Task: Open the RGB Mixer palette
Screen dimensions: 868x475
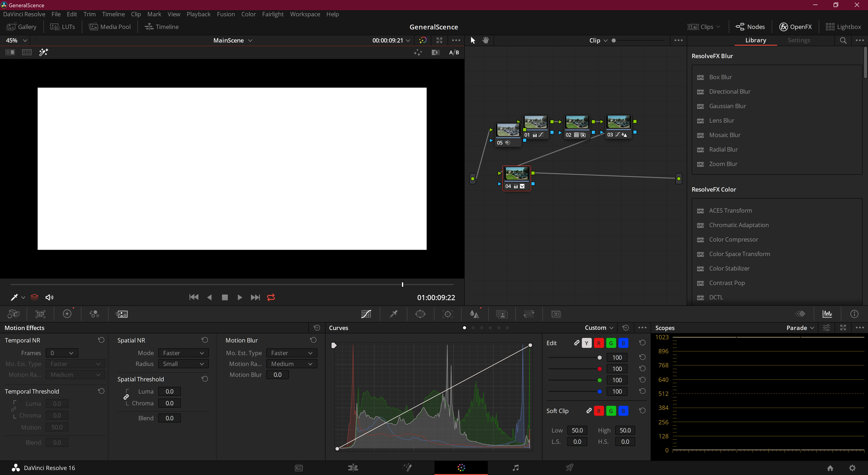Action: pos(94,314)
